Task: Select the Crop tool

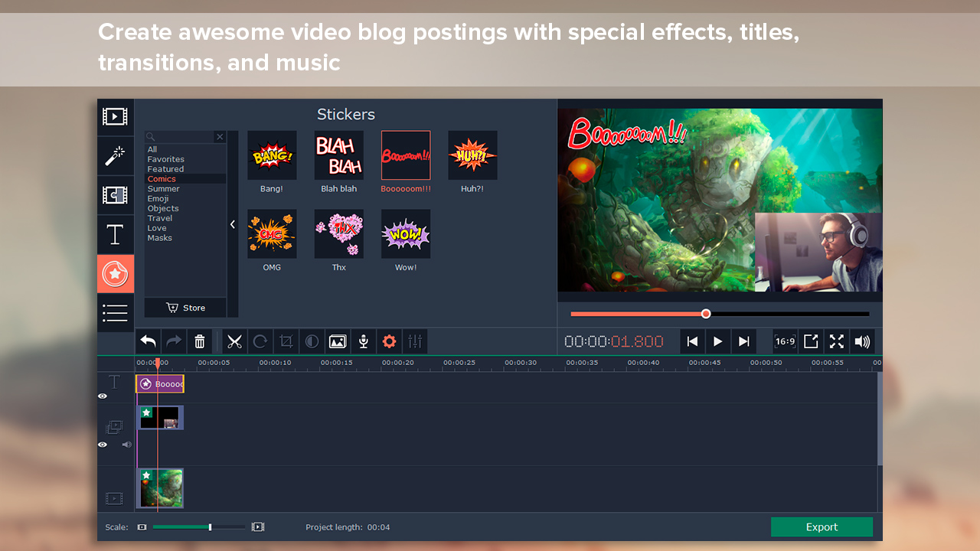Action: point(286,341)
